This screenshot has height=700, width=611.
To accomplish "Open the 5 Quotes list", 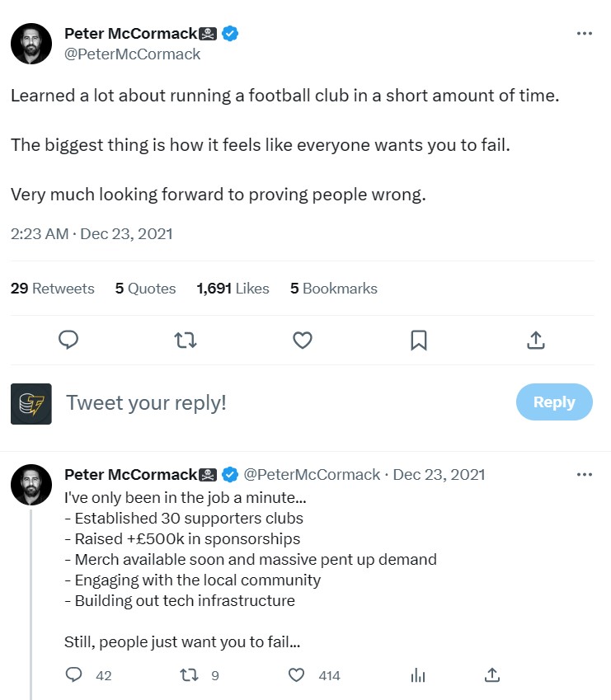I will [x=145, y=289].
